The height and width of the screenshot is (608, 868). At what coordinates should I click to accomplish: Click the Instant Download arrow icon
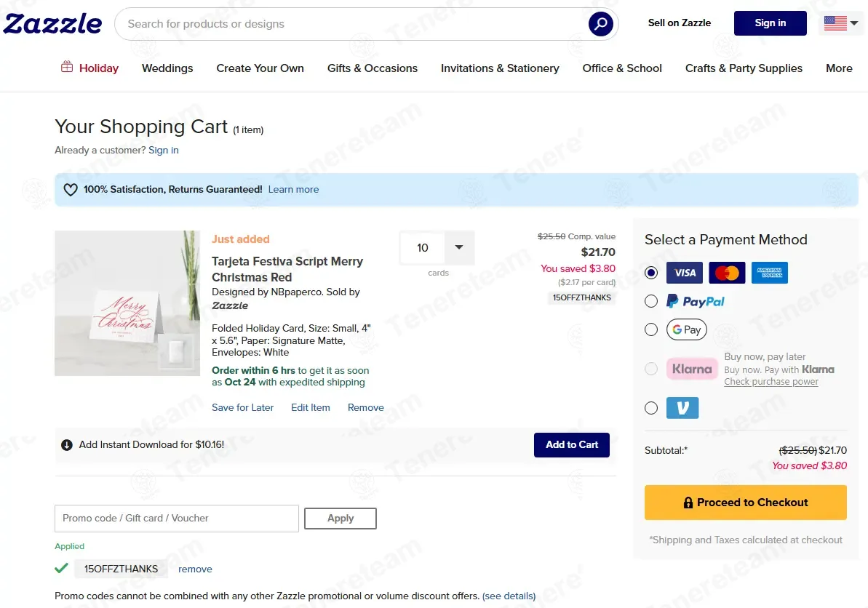[x=67, y=445]
